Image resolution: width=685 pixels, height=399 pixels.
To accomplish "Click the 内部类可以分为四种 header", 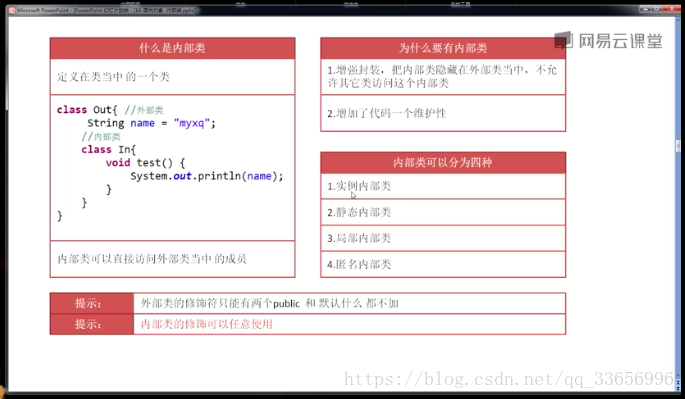I will coord(443,163).
